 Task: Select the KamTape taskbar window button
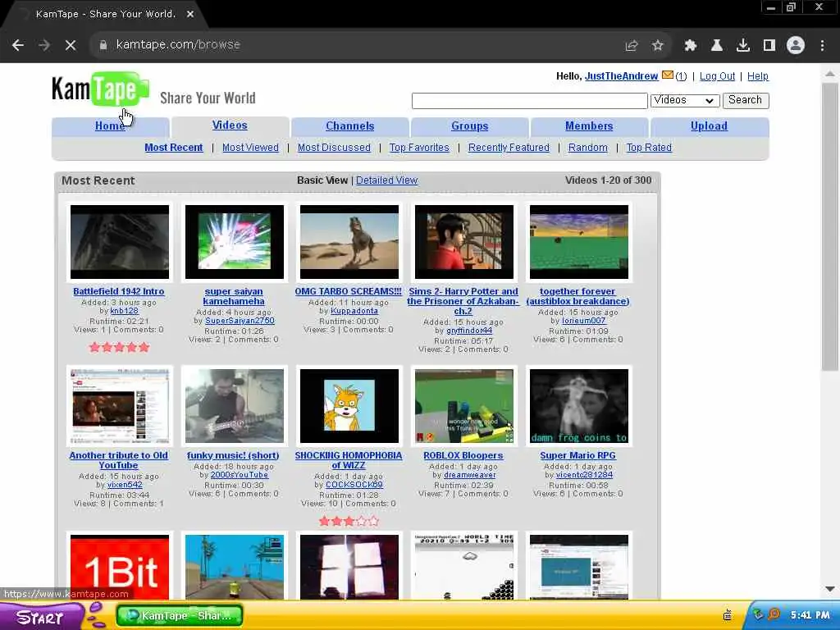click(x=180, y=615)
